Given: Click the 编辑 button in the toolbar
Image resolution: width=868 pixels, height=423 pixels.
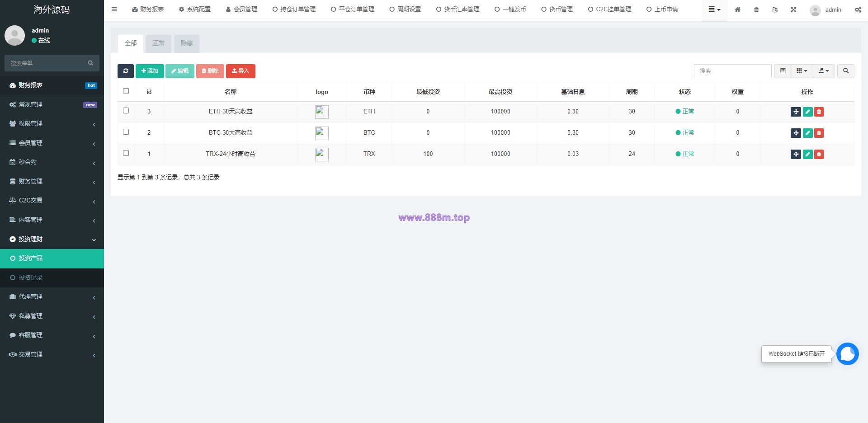Looking at the screenshot, I should (x=180, y=71).
